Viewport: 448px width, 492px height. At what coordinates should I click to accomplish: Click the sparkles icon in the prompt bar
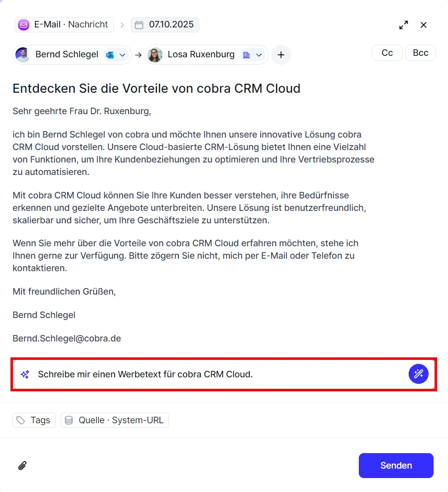tap(24, 374)
